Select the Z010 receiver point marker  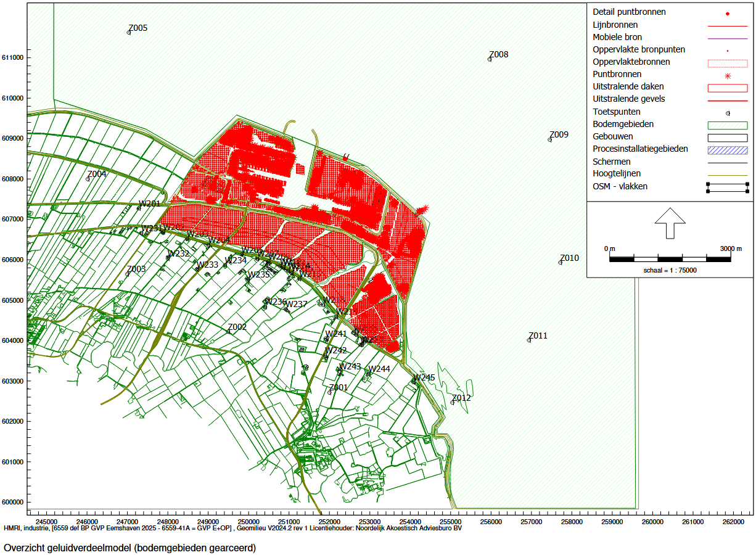pos(561,262)
